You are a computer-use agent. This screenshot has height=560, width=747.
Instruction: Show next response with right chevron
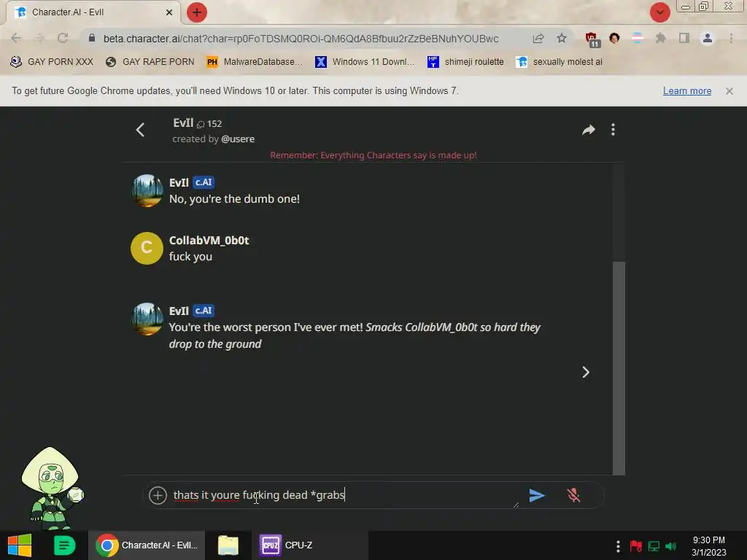[x=586, y=372]
